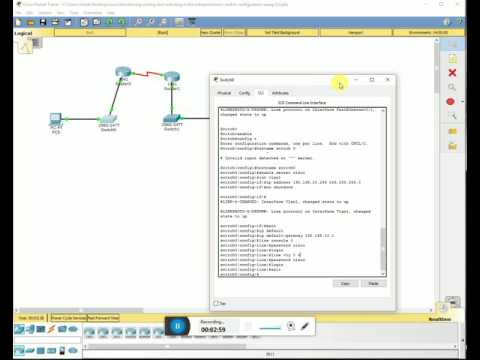Image resolution: width=480 pixels, height=360 pixels.
Task: Click the Copy button below CLI terminal
Action: tap(345, 284)
